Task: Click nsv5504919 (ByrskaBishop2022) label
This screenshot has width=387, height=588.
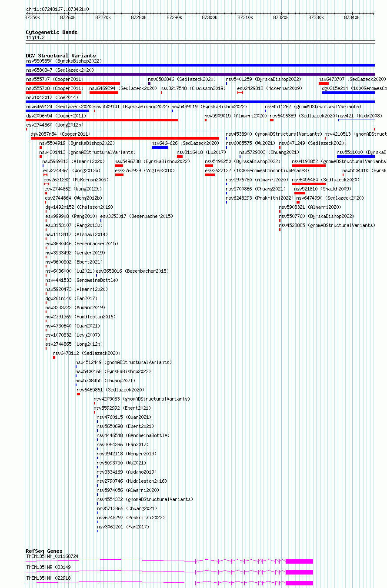Action: [x=77, y=143]
